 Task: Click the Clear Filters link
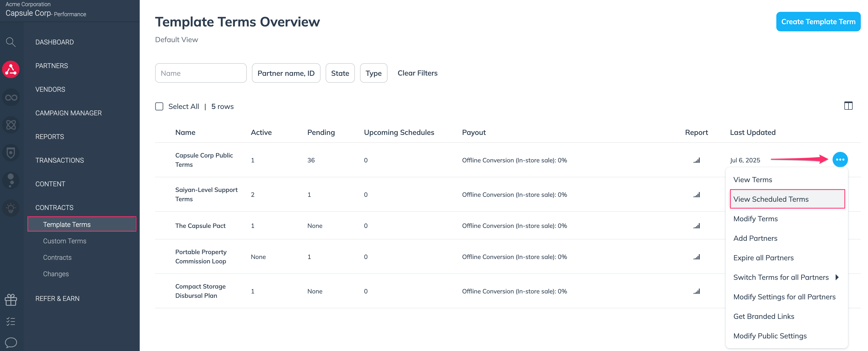pos(417,73)
